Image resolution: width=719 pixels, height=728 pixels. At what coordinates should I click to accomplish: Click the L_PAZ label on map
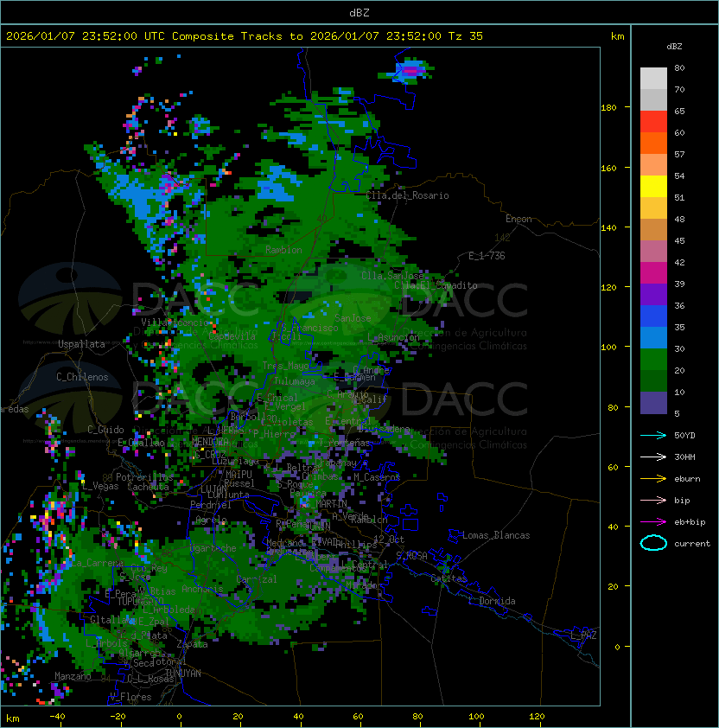pyautogui.click(x=584, y=635)
